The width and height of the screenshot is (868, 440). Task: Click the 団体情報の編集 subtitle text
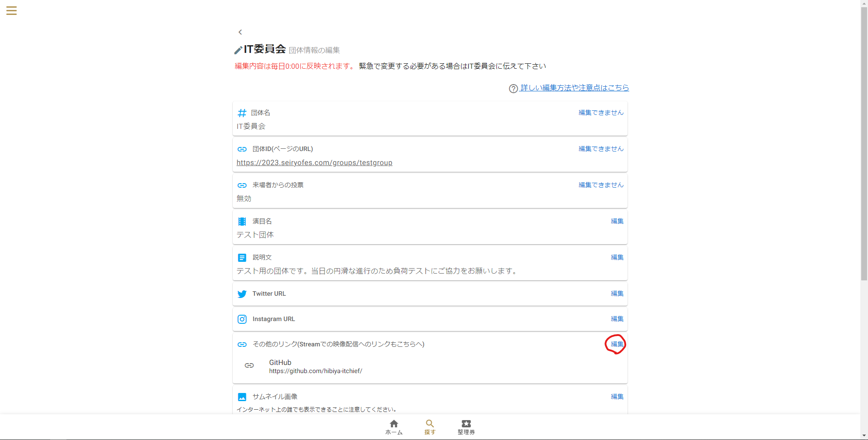point(314,50)
